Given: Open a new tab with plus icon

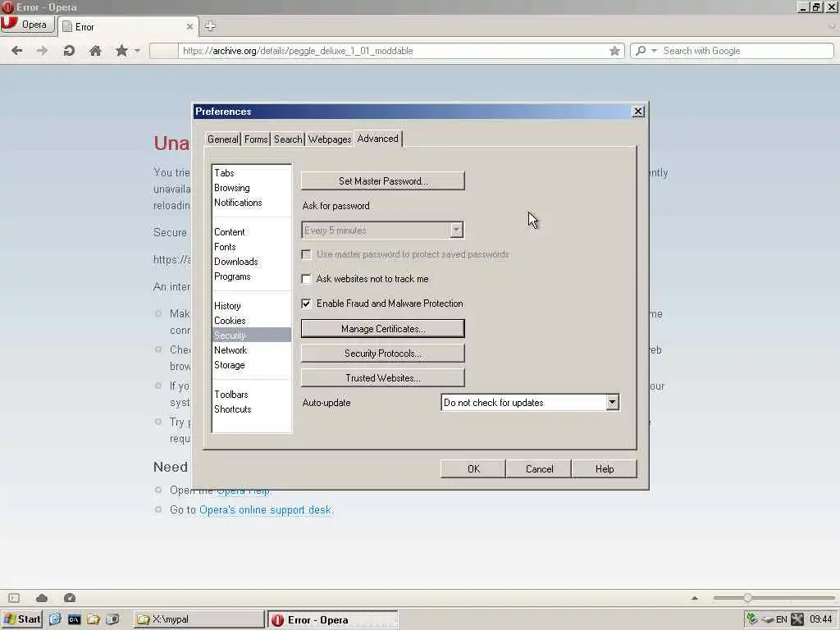Looking at the screenshot, I should pos(210,25).
